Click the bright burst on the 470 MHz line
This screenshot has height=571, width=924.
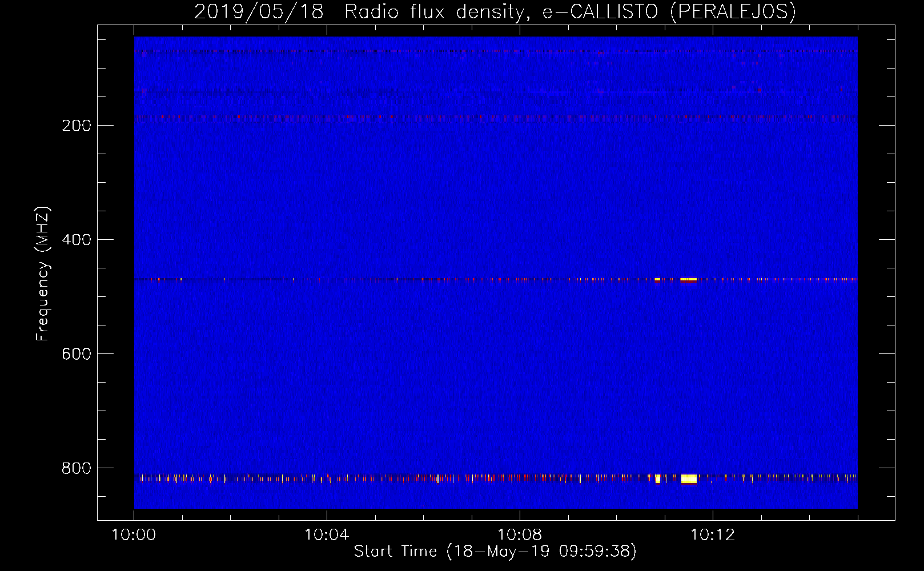689,280
